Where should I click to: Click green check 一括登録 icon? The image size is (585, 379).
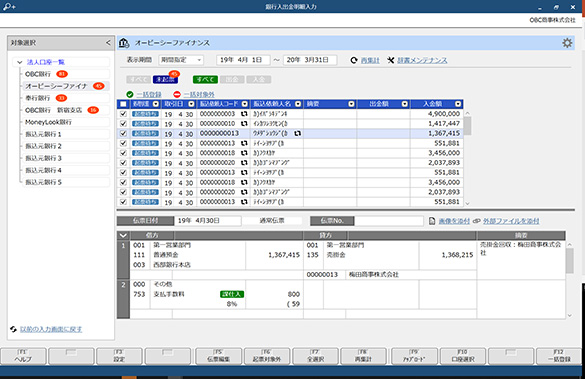(x=129, y=94)
